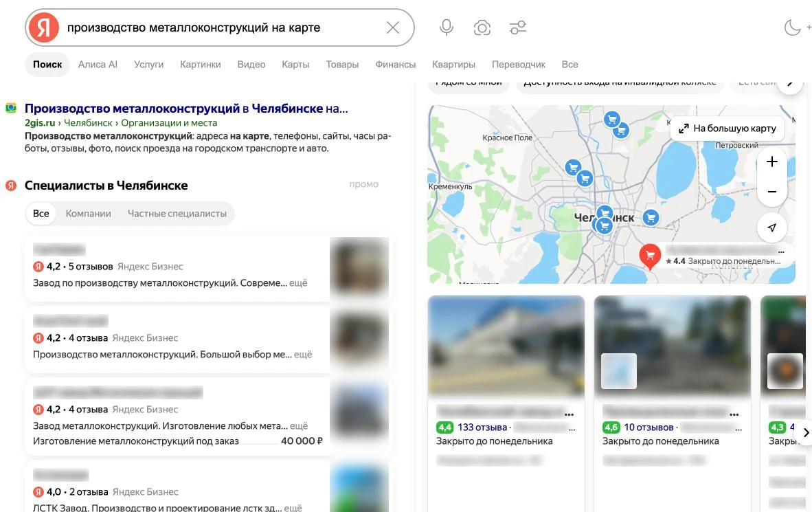Click the 4,4 green rating badge
Image resolution: width=812 pixels, height=512 pixels.
(444, 427)
